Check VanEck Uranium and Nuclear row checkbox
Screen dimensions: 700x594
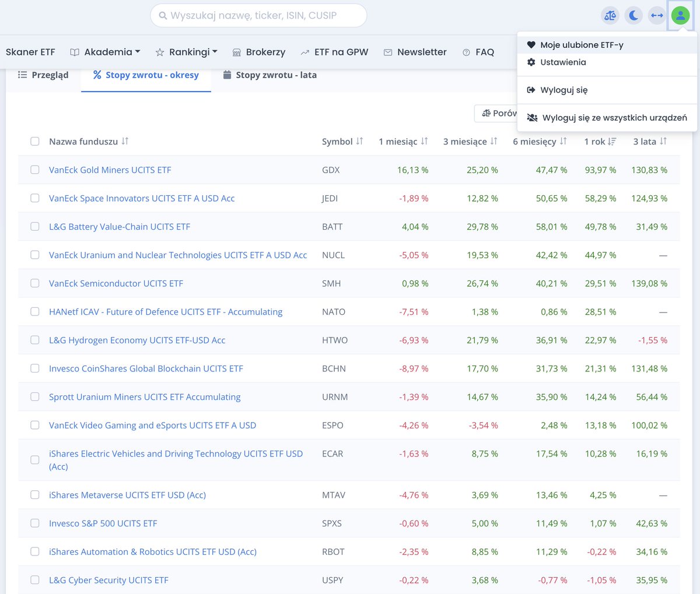[35, 255]
